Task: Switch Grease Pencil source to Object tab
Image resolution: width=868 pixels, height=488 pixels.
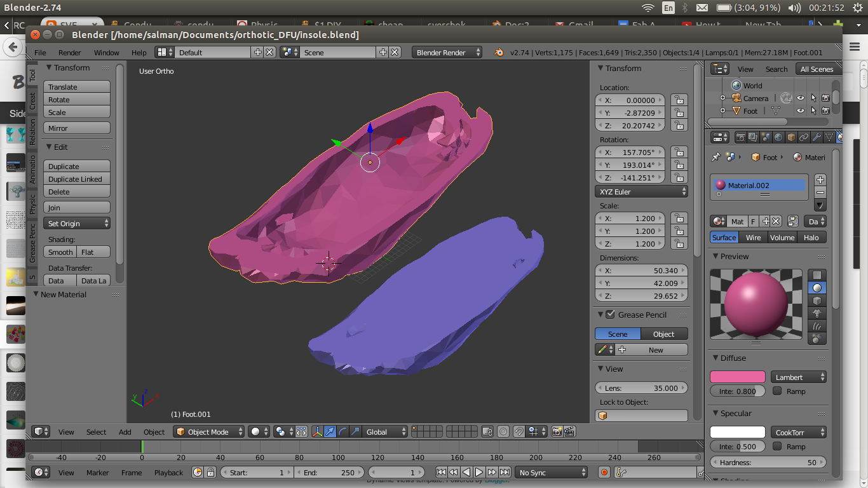Action: coord(664,334)
